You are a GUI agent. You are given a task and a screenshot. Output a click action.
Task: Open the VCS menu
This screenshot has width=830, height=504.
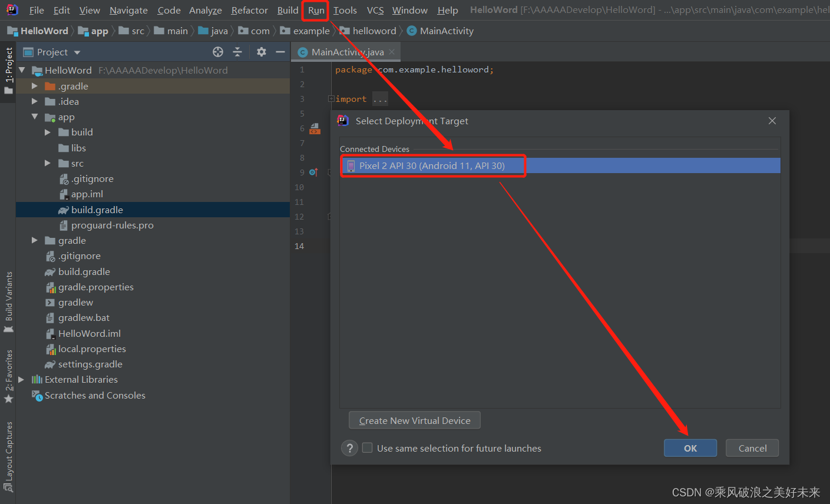point(375,10)
